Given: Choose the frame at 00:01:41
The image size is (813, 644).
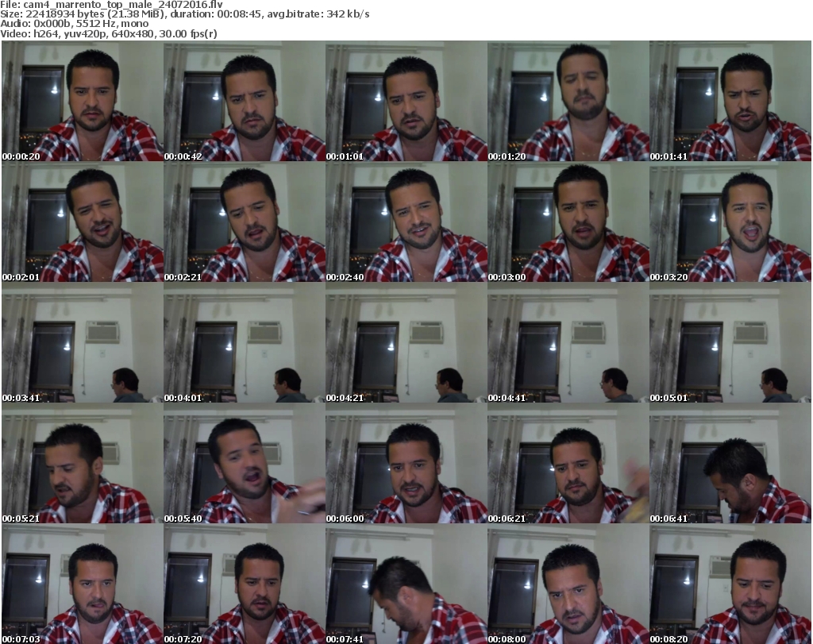Looking at the screenshot, I should tap(730, 101).
